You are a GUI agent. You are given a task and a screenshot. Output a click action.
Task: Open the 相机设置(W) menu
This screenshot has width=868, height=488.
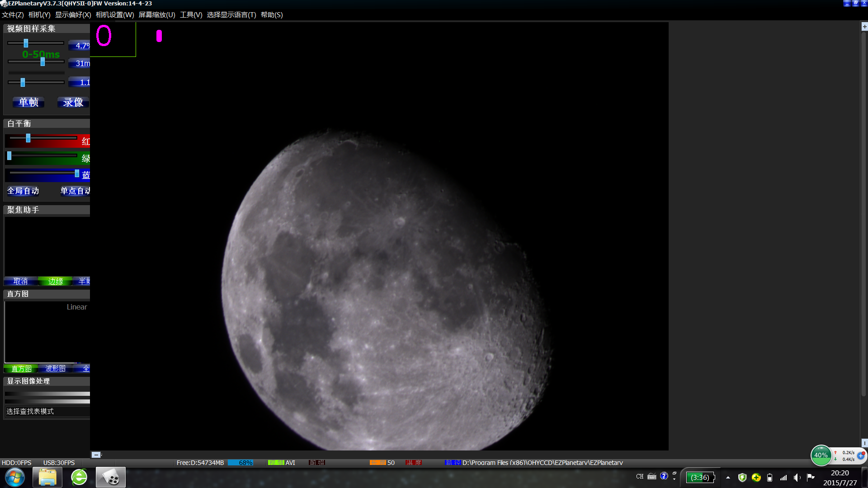(x=115, y=15)
